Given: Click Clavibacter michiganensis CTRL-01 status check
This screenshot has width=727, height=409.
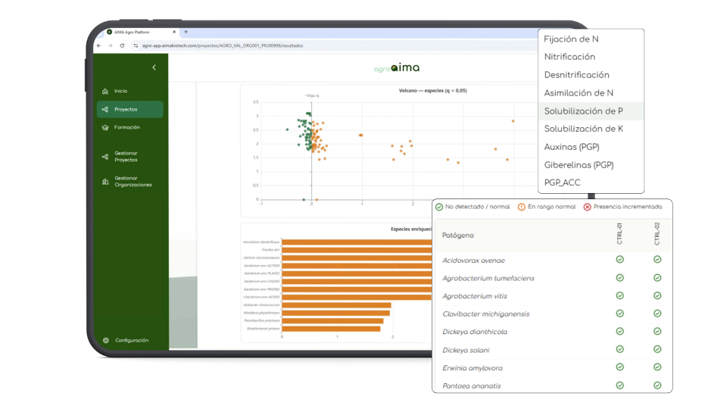Looking at the screenshot, I should [x=620, y=313].
